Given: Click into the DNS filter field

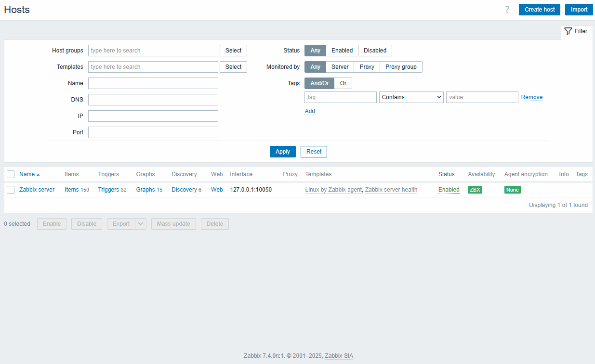Looking at the screenshot, I should (153, 100).
